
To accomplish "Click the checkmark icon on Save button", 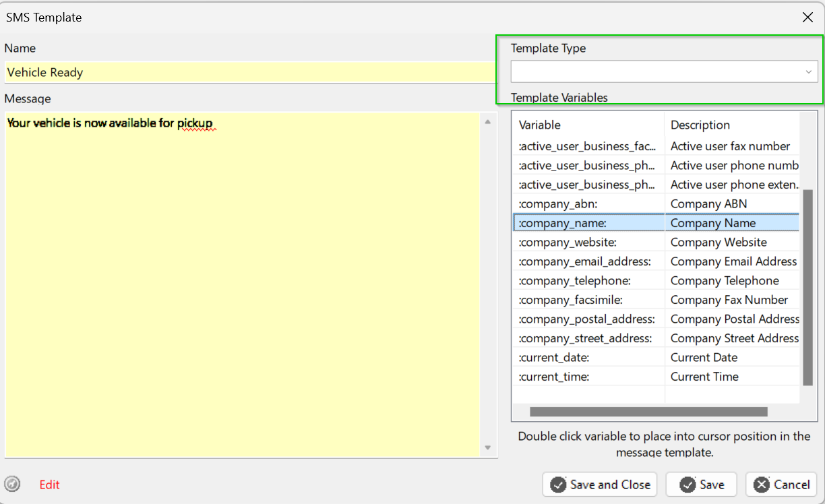I will (687, 484).
